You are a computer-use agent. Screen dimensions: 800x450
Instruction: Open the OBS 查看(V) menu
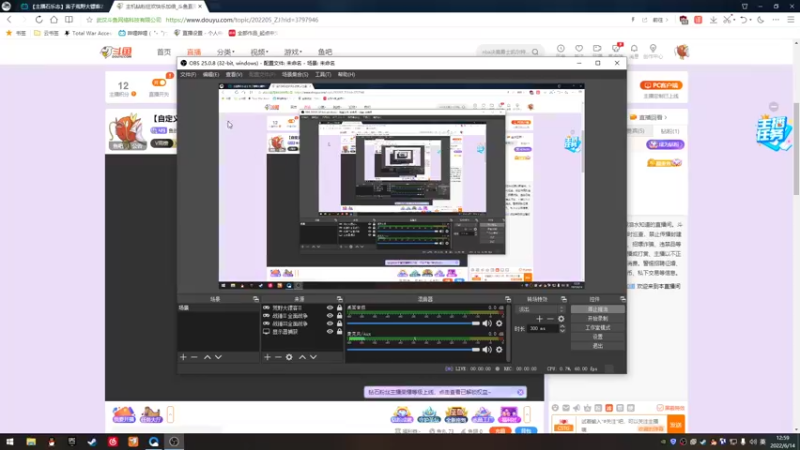tap(234, 74)
